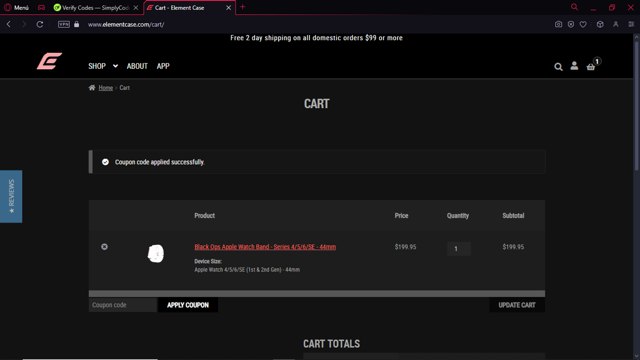Expand the SHOP dropdown chevron
The width and height of the screenshot is (640, 360).
click(x=116, y=66)
